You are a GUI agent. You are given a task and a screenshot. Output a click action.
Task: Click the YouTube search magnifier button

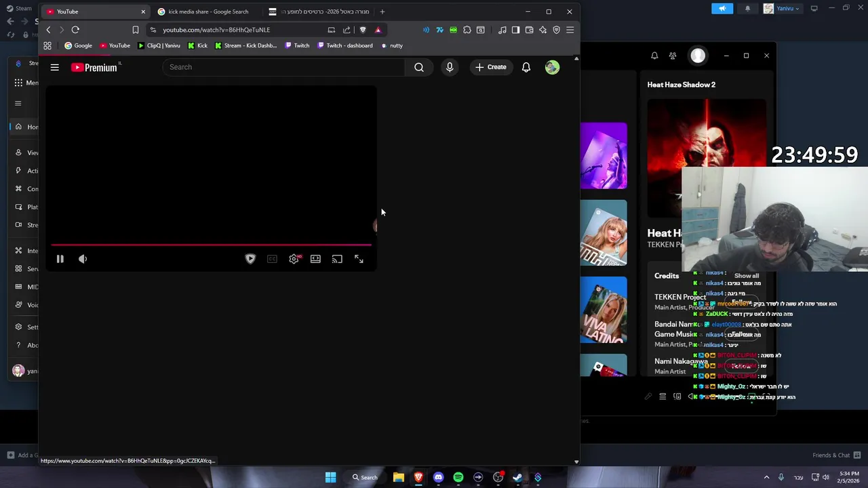[x=419, y=67]
